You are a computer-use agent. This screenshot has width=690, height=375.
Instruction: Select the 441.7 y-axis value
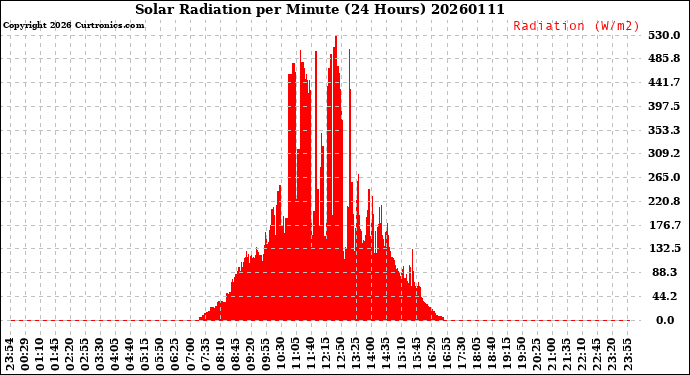[664, 82]
